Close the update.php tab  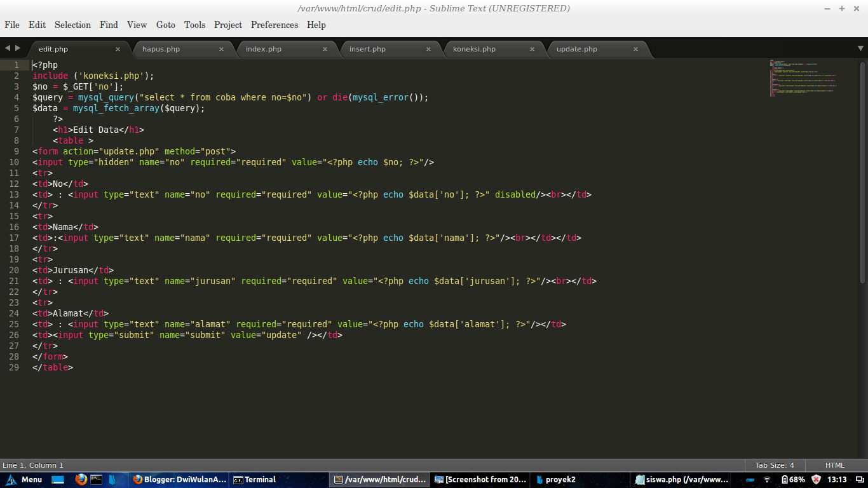[635, 49]
